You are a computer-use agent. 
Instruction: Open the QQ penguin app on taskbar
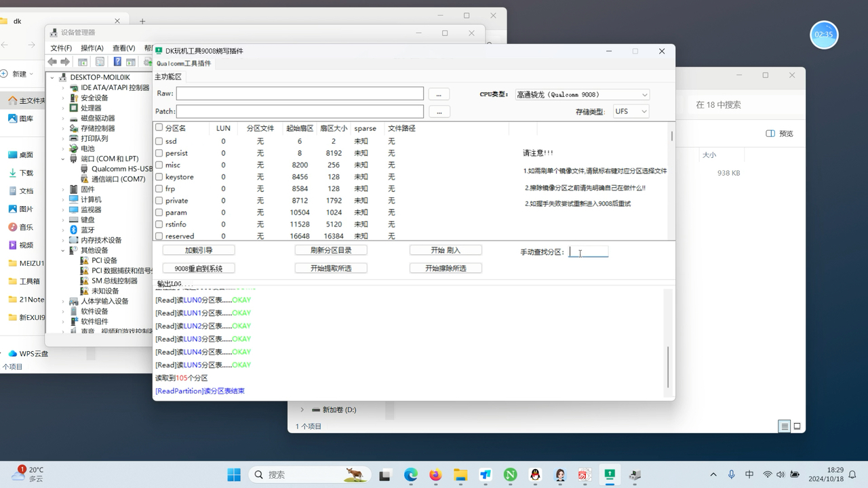pyautogui.click(x=535, y=474)
